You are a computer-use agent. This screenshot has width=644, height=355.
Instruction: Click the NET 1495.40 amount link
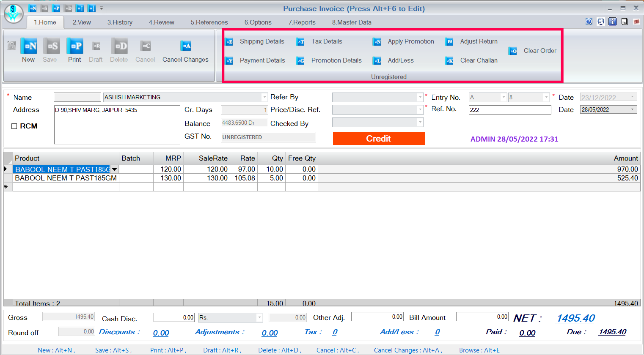(575, 318)
